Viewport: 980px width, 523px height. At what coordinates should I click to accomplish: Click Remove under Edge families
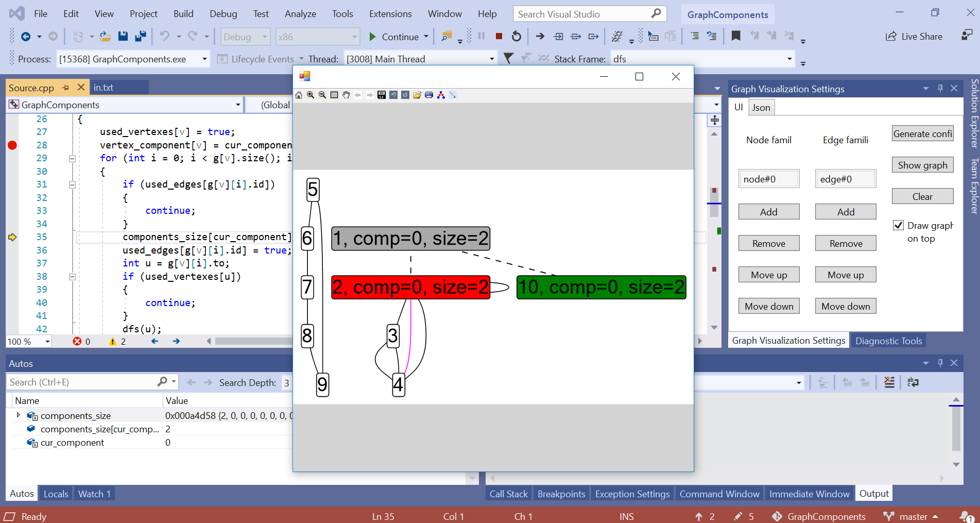[846, 243]
